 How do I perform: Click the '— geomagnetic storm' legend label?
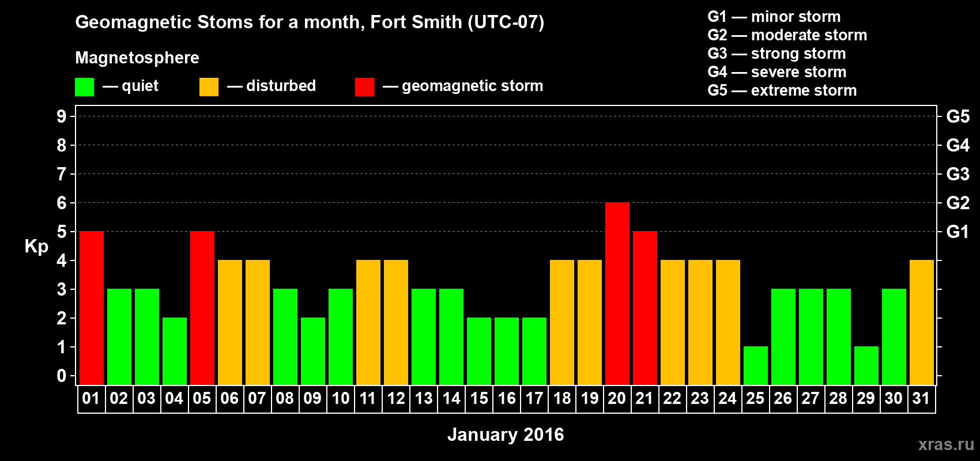463,86
